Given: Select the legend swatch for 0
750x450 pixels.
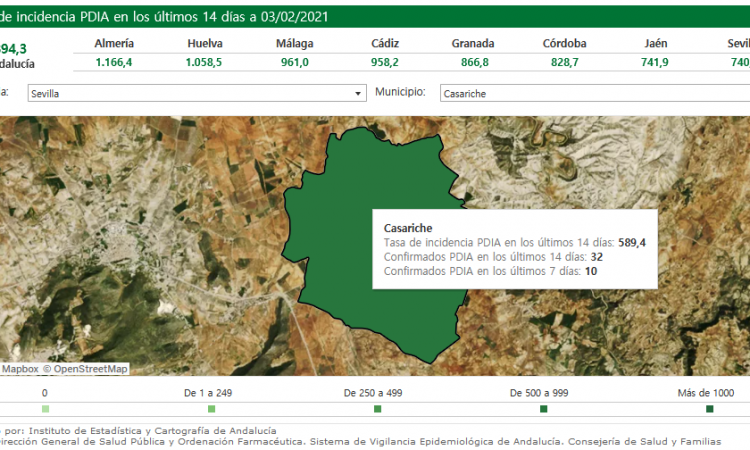Looking at the screenshot, I should [x=45, y=409].
